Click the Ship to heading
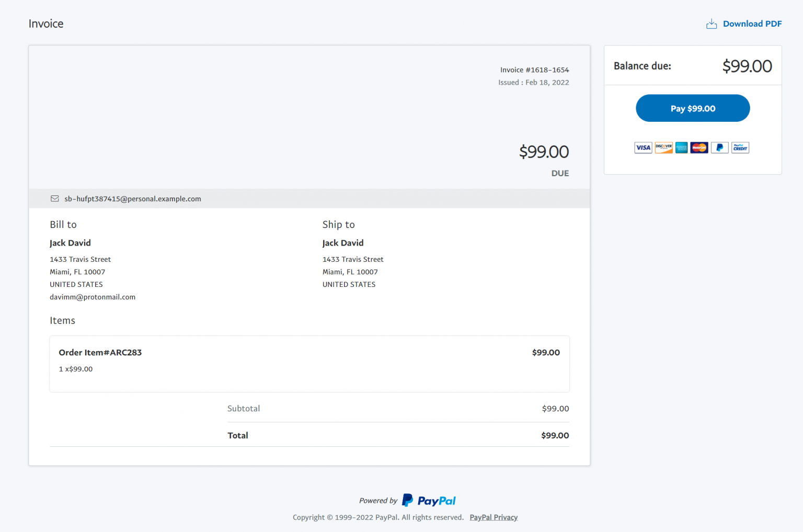The height and width of the screenshot is (532, 803). [338, 225]
